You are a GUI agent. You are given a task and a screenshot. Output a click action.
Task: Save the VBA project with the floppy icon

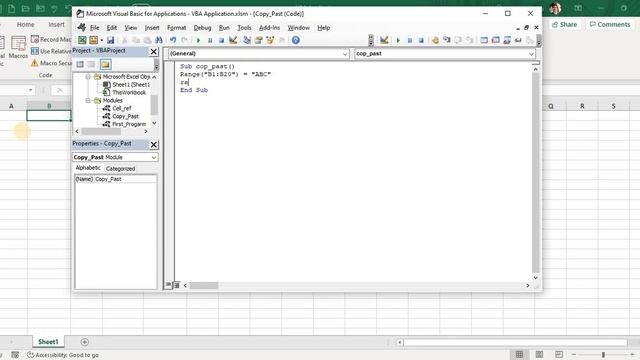(110, 40)
